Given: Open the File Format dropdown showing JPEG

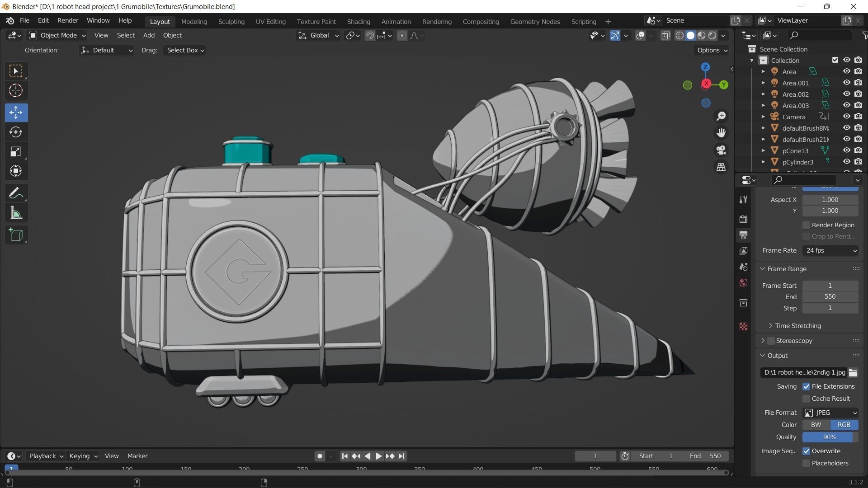Looking at the screenshot, I should 830,413.
